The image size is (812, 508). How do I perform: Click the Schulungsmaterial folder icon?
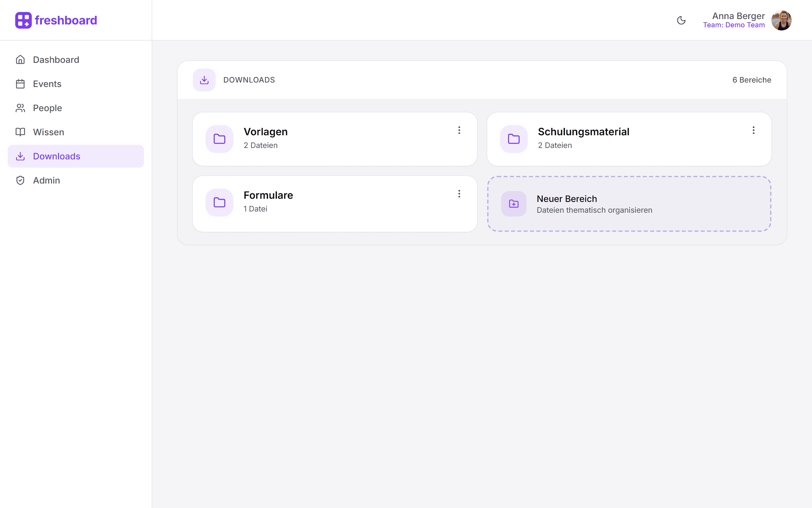click(514, 139)
